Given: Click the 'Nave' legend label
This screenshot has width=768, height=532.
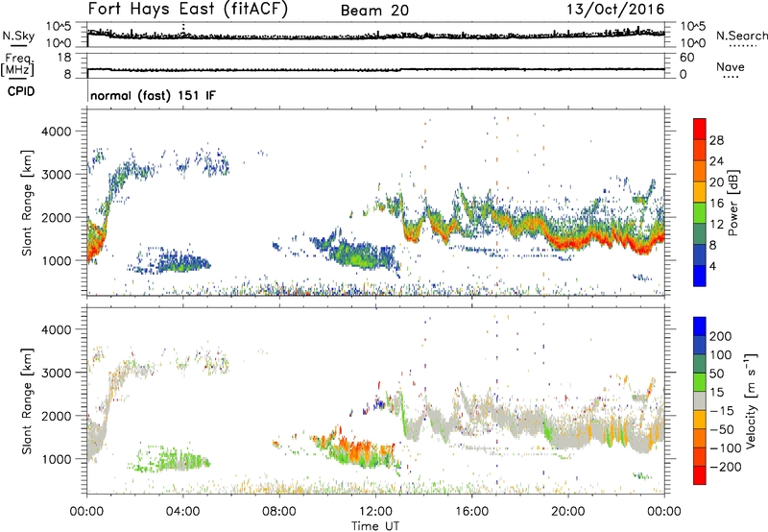Looking at the screenshot, I should pyautogui.click(x=730, y=66).
